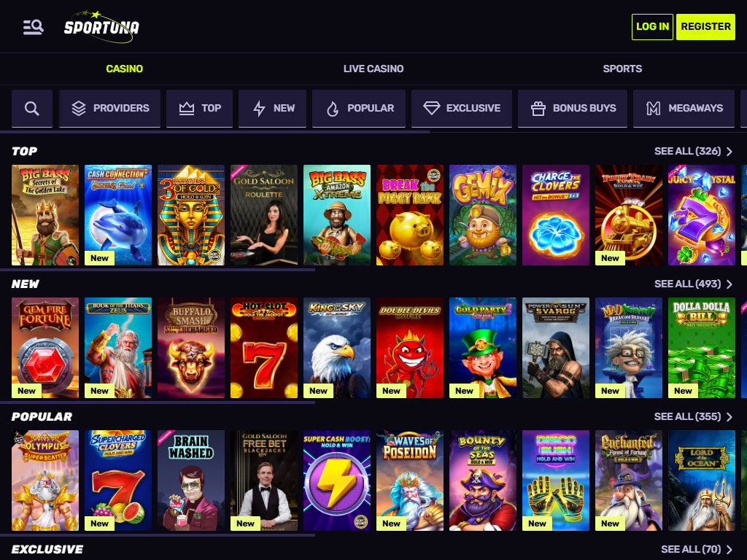Screen dimensions: 747x560
Task: Open the menu search icon in header
Action: pyautogui.click(x=34, y=27)
